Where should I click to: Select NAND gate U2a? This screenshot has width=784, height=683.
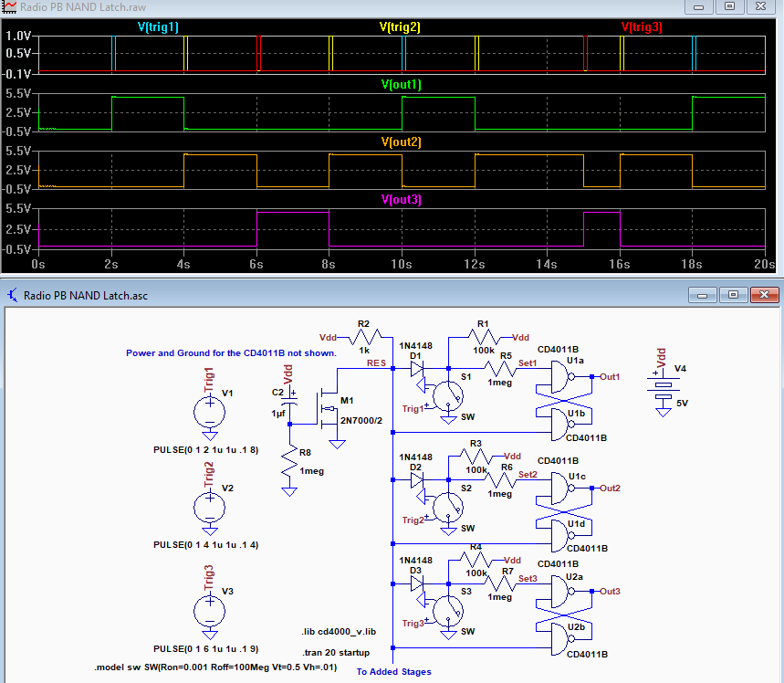click(x=563, y=592)
